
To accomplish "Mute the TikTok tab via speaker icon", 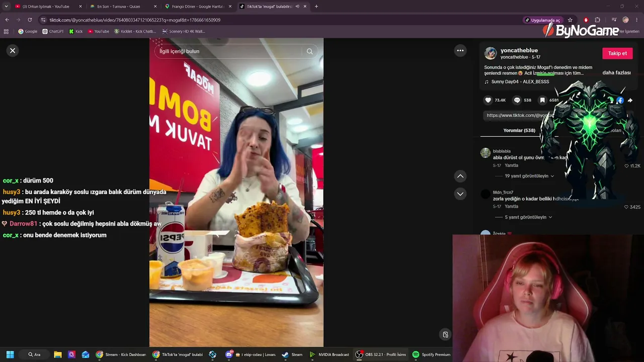I will click(x=297, y=7).
